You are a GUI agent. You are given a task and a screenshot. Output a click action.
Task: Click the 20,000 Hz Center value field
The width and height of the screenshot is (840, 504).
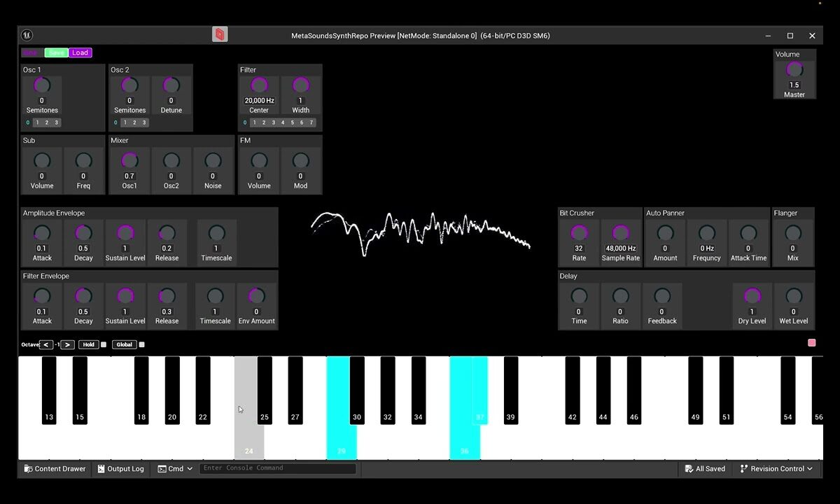259,101
